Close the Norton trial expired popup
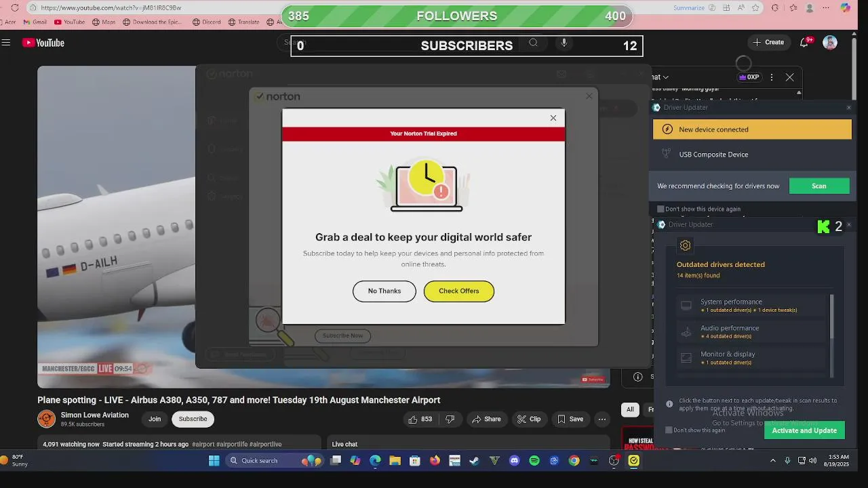 point(553,118)
